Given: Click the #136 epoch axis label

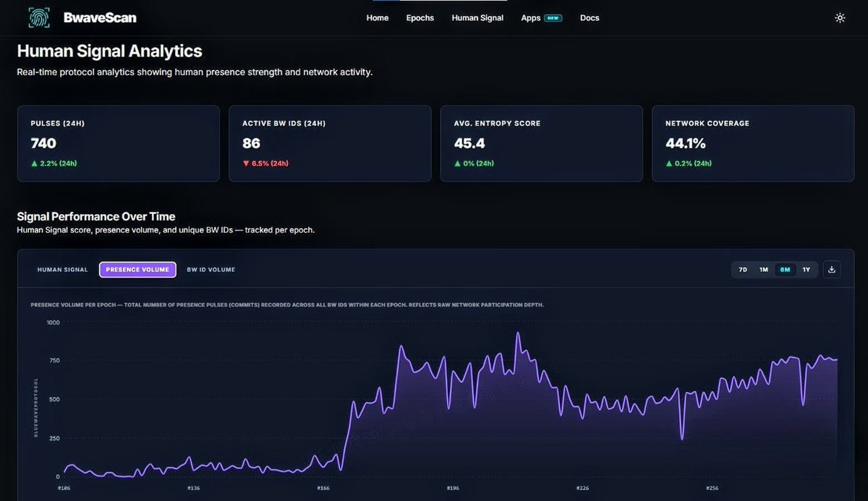Looking at the screenshot, I should click(193, 488).
